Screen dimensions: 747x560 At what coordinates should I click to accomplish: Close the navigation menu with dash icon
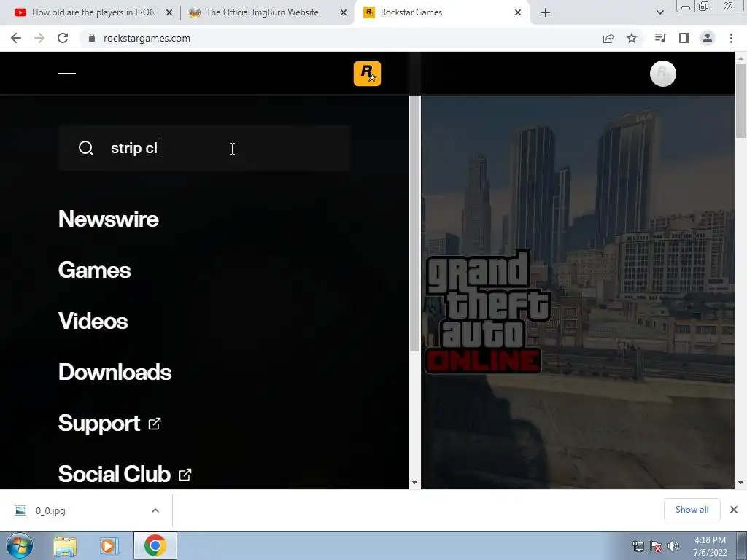[66, 74]
